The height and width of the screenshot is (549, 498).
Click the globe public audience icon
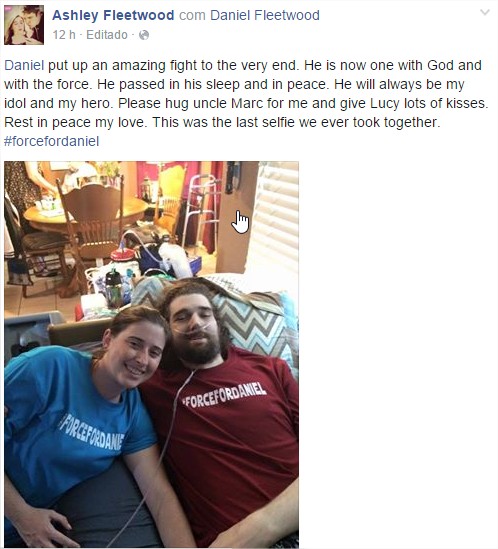coord(144,35)
